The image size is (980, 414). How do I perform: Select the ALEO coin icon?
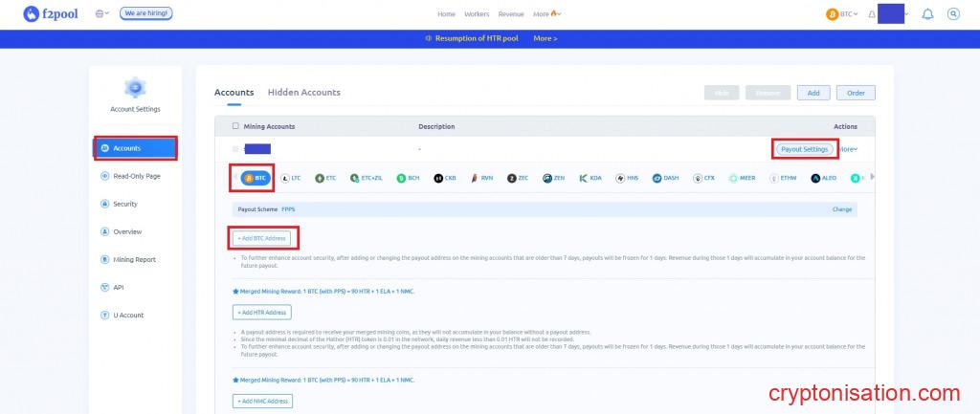[823, 178]
